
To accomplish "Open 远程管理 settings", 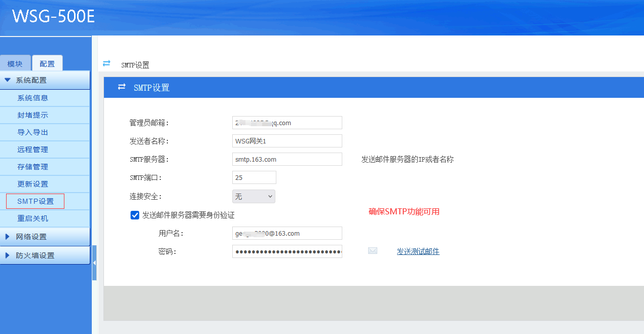I will tap(33, 150).
